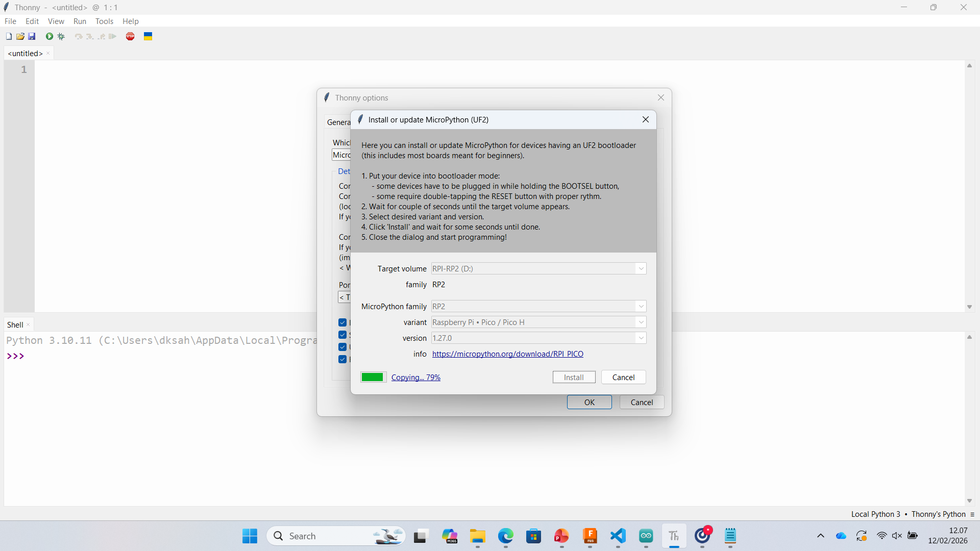Click the Save floppy disk icon
Screen dimensions: 980x551
pyautogui.click(x=32, y=36)
